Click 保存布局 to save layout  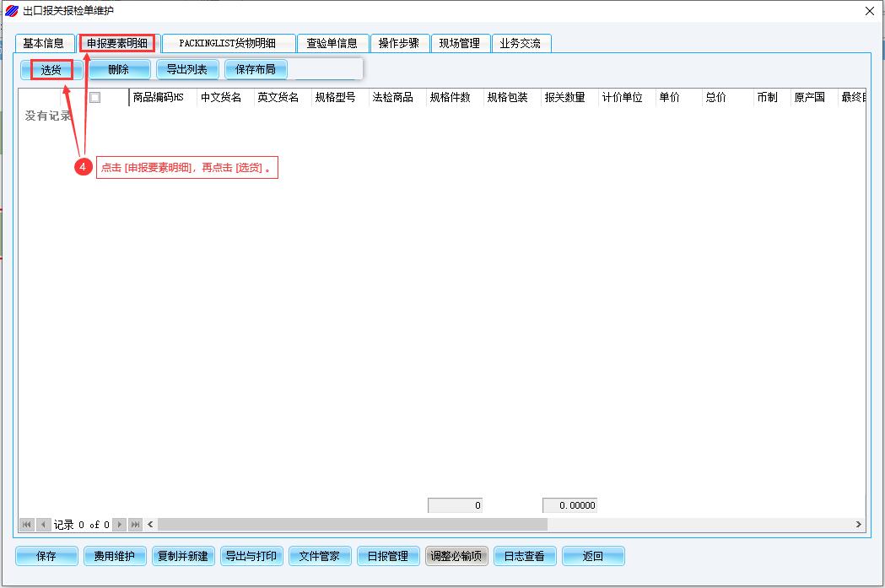point(255,70)
